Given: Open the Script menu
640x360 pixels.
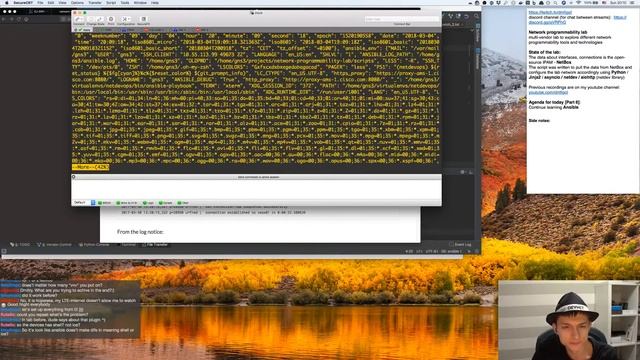Looking at the screenshot, I should click(111, 2).
